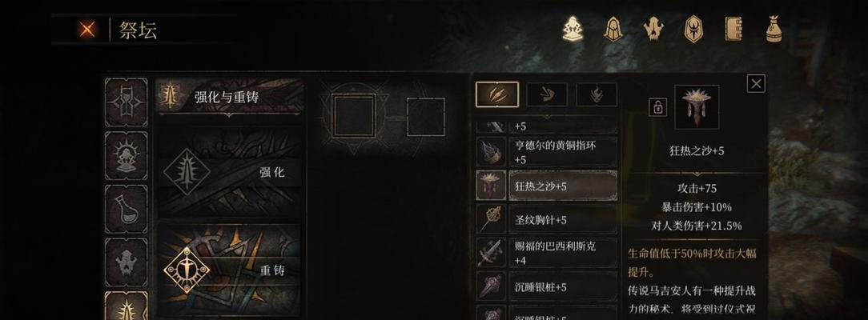Click the large empty item slot
Screen dimensions: 868x320
[354, 115]
